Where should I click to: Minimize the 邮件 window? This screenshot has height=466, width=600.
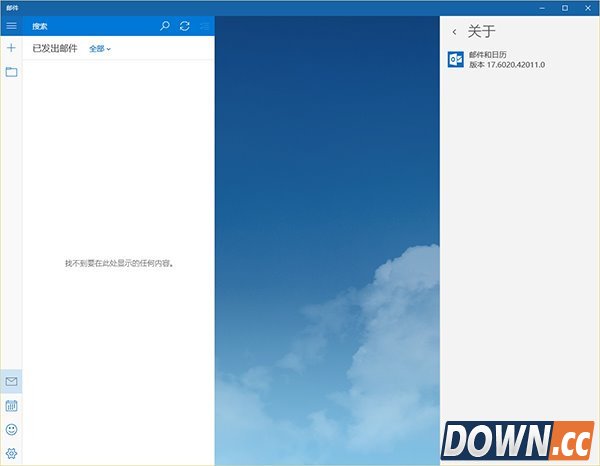538,7
